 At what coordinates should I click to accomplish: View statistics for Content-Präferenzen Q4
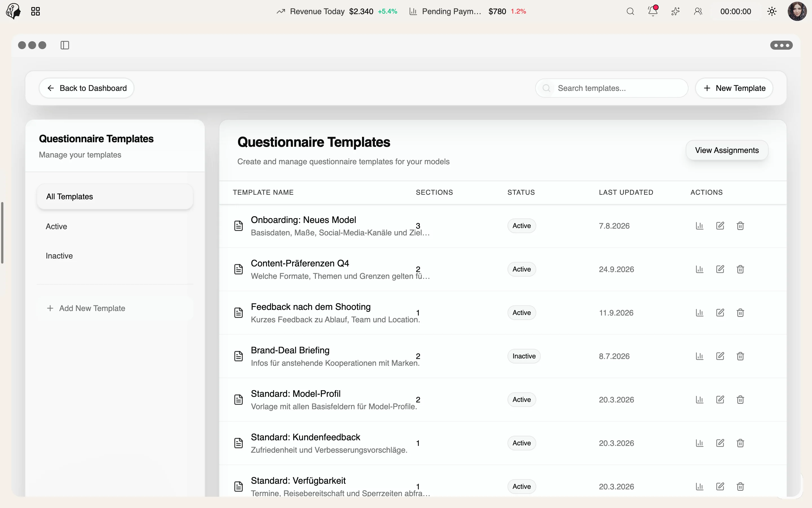point(700,269)
